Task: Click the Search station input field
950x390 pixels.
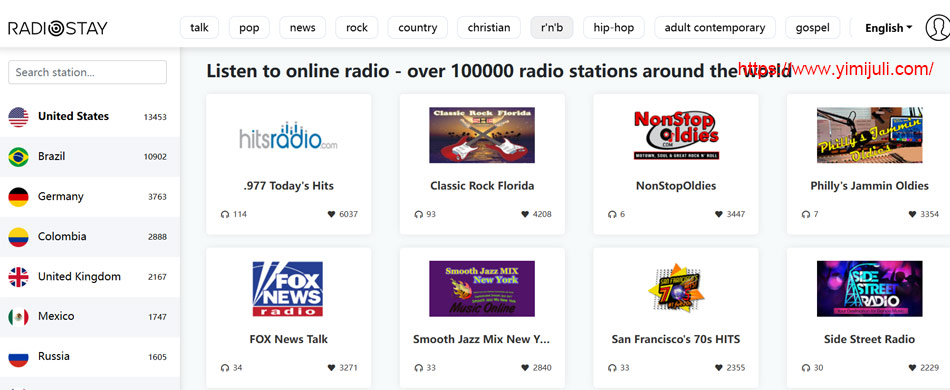Action: click(x=87, y=72)
